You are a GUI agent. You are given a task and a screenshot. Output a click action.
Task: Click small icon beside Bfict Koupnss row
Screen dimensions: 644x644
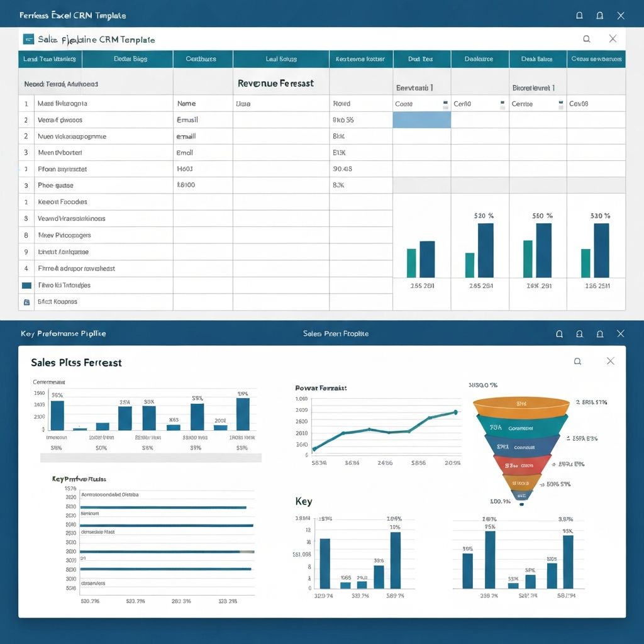pos(26,302)
